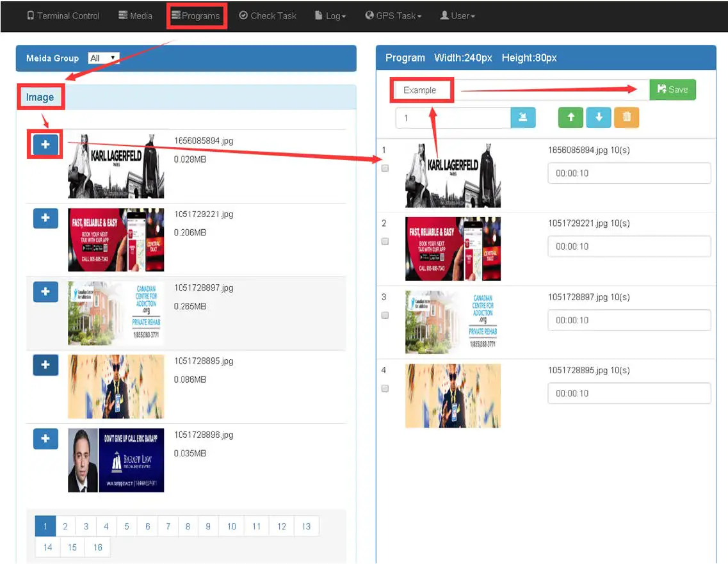The width and height of the screenshot is (728, 564).
Task: Click Barapp Law thumbnail in media list
Action: (116, 460)
